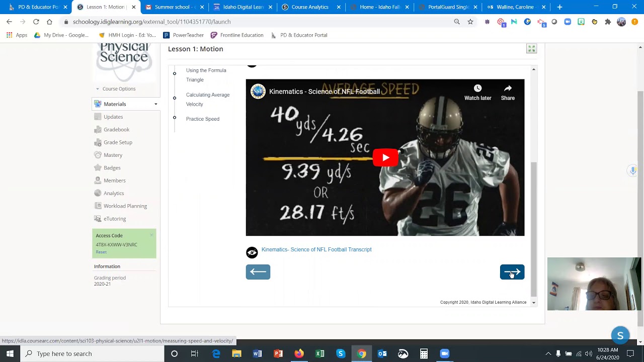This screenshot has width=644, height=362.
Task: Click the Physical Science course logo
Action: (x=124, y=61)
